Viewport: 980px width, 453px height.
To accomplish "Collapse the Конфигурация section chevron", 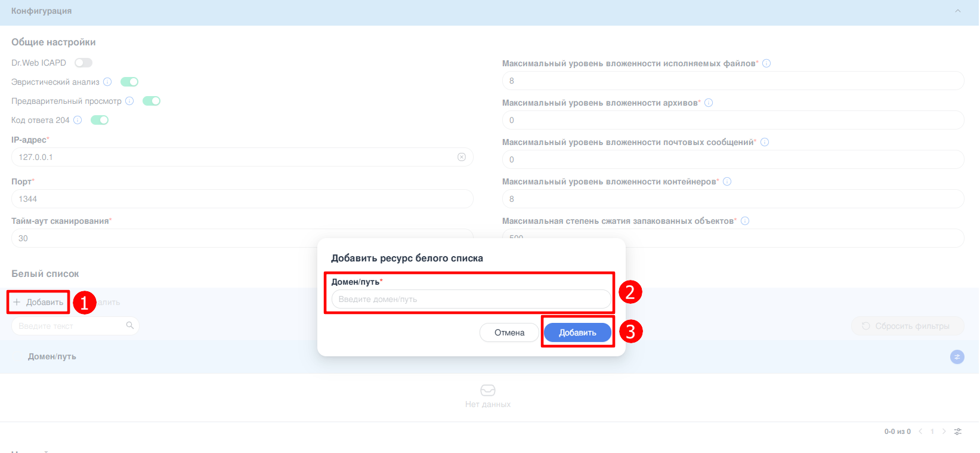I will pyautogui.click(x=958, y=11).
